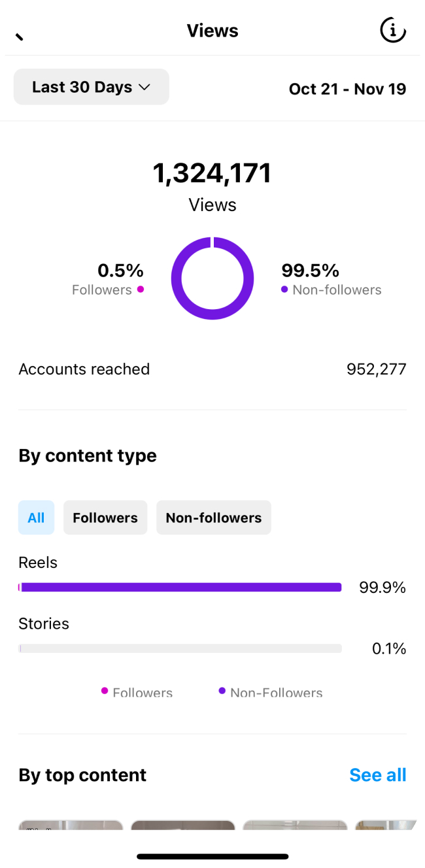
Task: Tap the back arrow icon
Action: [20, 36]
